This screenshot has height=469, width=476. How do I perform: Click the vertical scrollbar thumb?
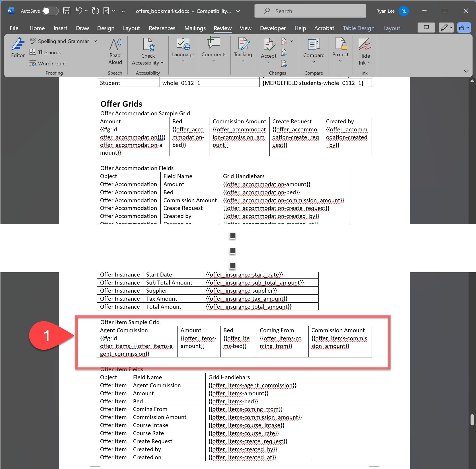coord(472,420)
